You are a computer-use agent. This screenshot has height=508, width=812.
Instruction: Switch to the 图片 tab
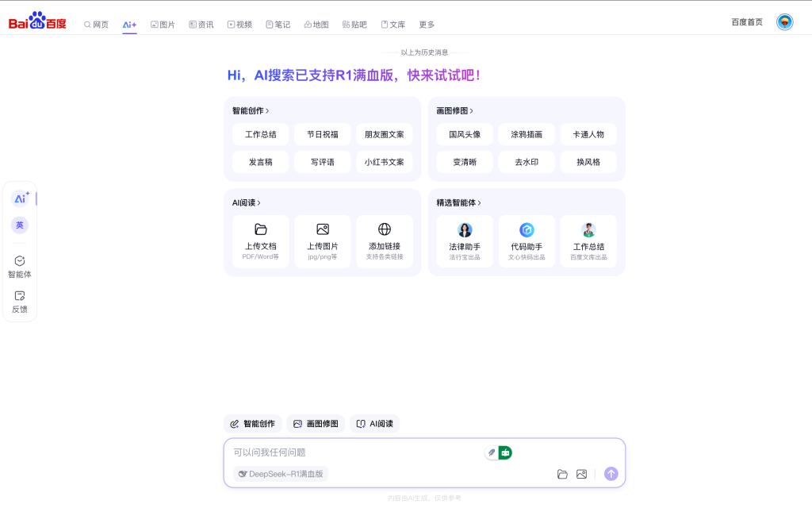coord(163,25)
